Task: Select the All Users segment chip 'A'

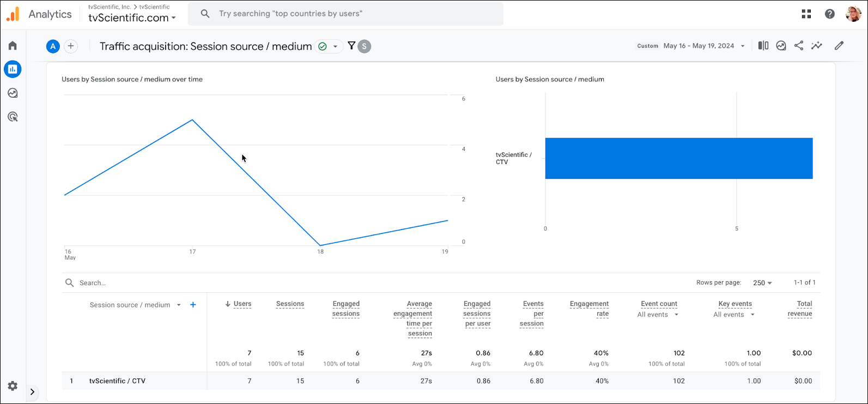Action: click(53, 46)
